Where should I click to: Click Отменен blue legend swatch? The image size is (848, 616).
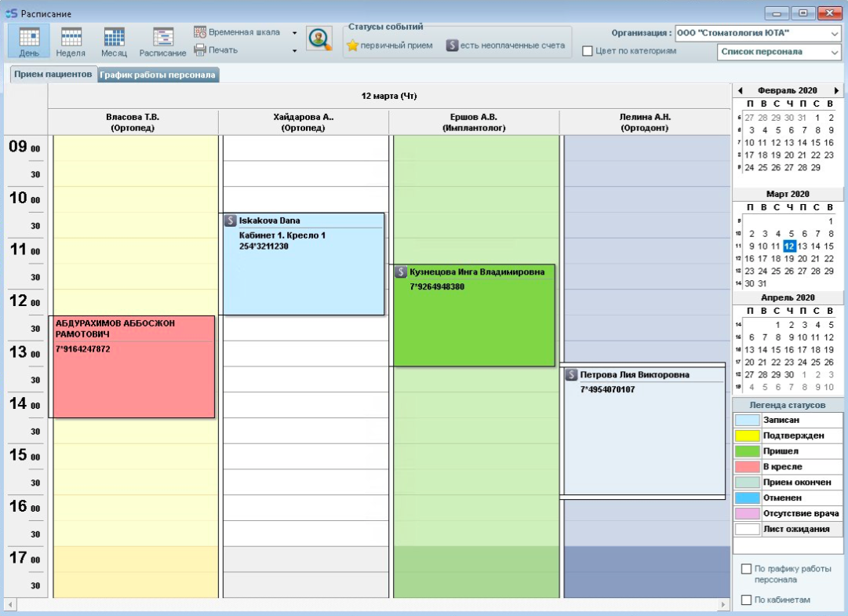tap(748, 498)
